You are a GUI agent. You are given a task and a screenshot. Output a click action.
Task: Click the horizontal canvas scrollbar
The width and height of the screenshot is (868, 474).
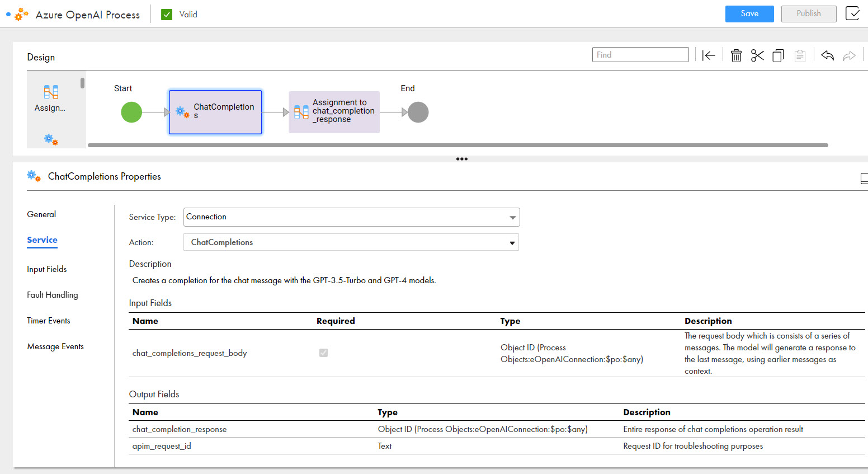coord(457,145)
